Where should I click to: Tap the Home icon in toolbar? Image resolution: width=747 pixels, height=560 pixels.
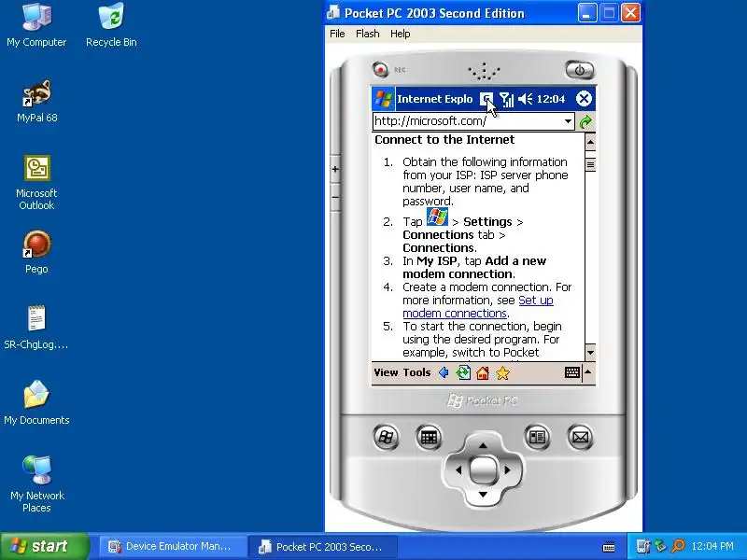(483, 372)
